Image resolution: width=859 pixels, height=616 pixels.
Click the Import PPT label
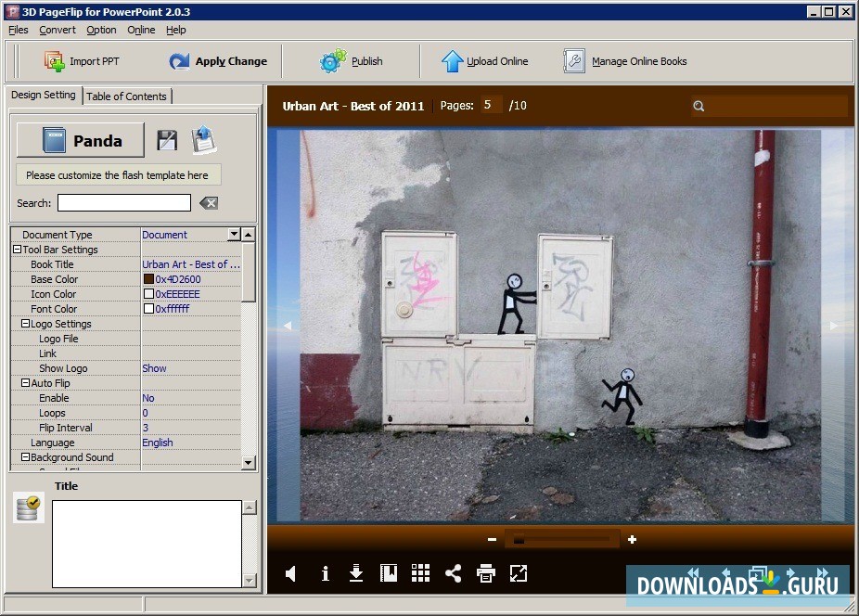[95, 61]
